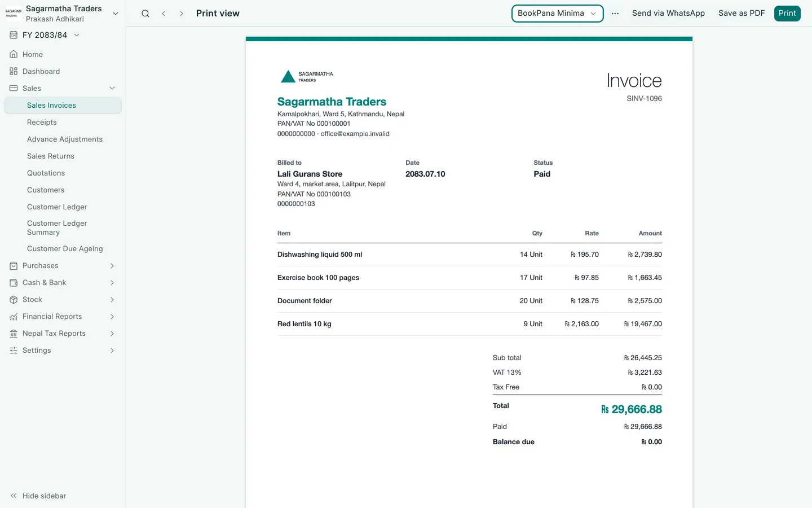Click the Dashboard grid icon
The image size is (812, 508).
[x=14, y=72]
